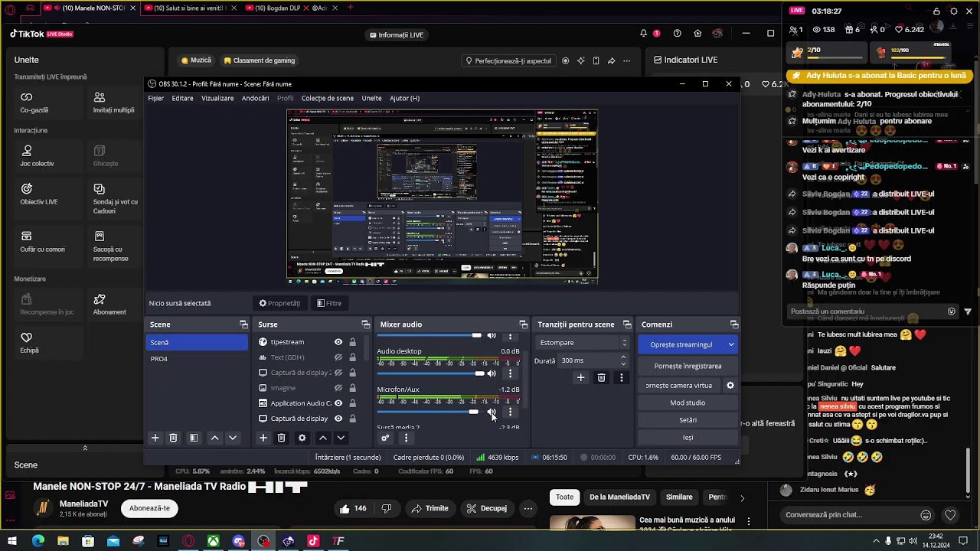
Task: Open advanced audio properties gears in Mixer audio
Action: pos(385,438)
